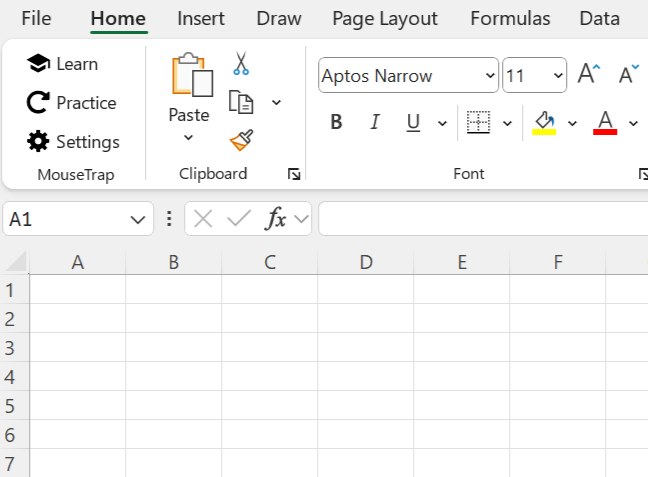Open MouseTrap Settings gear icon
This screenshot has height=477, width=648.
click(38, 141)
